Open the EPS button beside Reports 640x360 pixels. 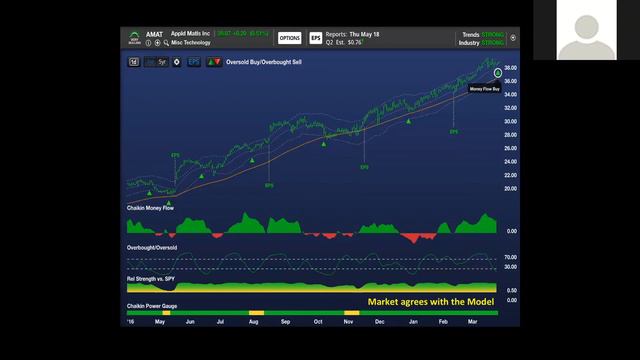pos(316,38)
